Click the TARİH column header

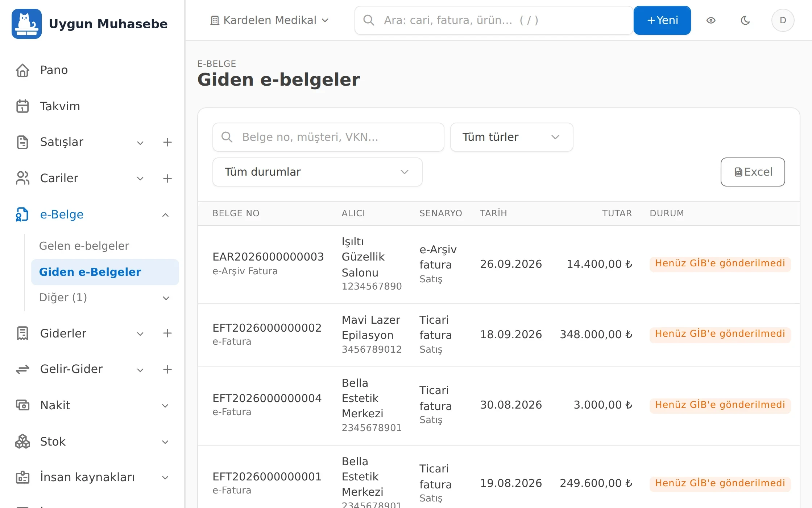(x=493, y=213)
